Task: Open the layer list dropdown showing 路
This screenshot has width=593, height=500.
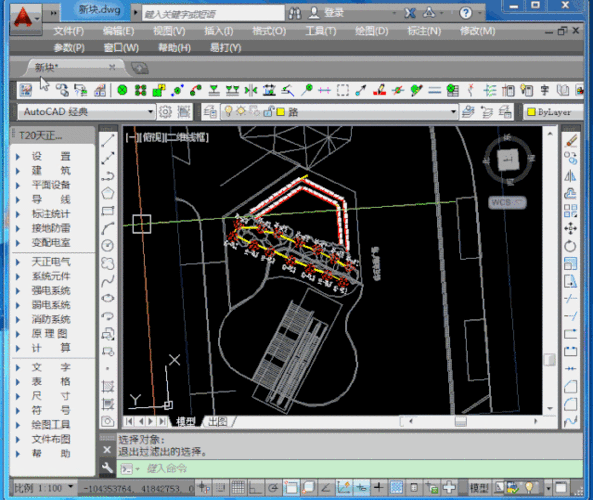Action: pos(339,112)
